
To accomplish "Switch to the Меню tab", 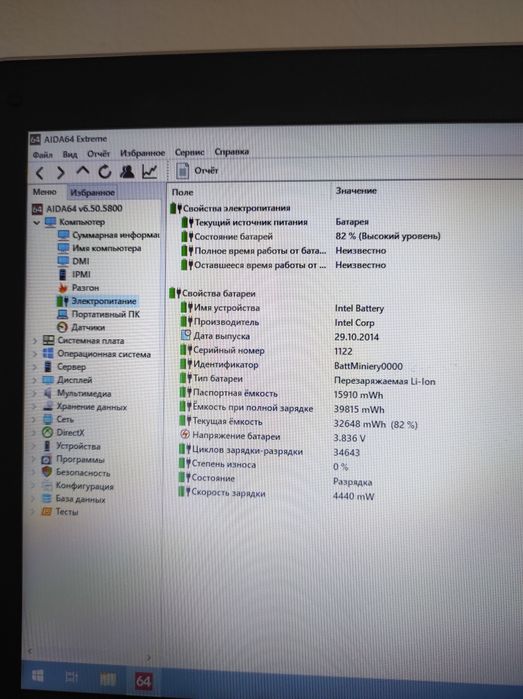I will point(45,192).
